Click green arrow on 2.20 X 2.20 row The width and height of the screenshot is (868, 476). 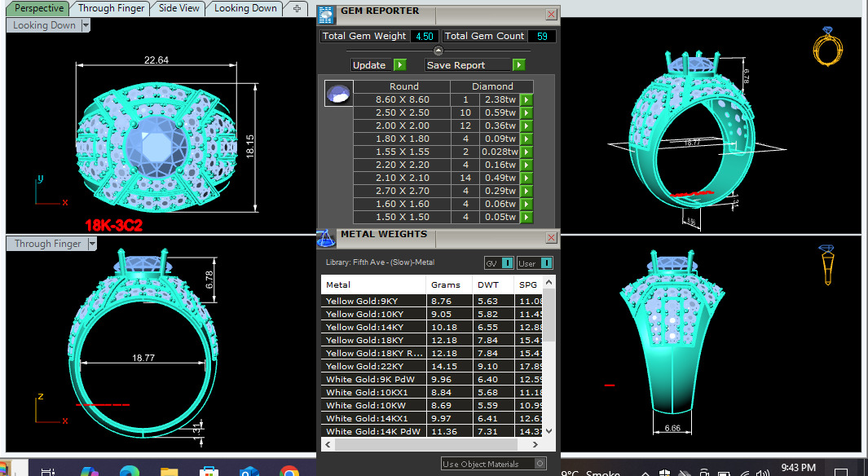[x=527, y=165]
